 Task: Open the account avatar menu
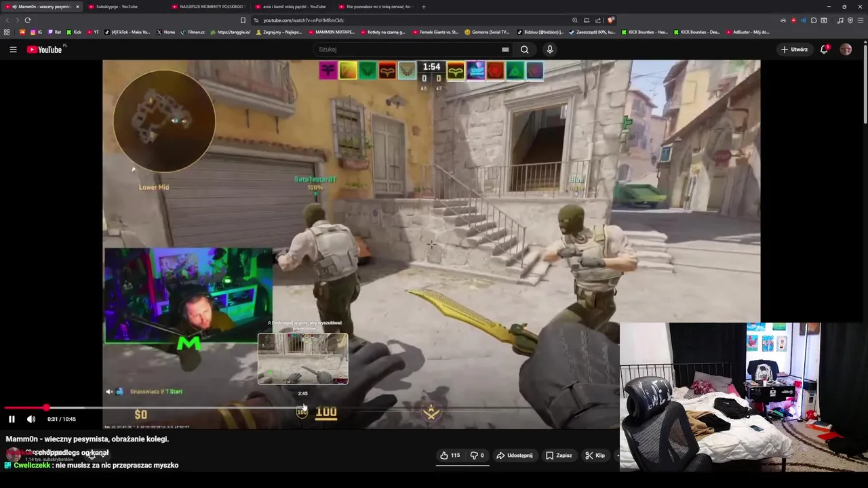point(846,49)
